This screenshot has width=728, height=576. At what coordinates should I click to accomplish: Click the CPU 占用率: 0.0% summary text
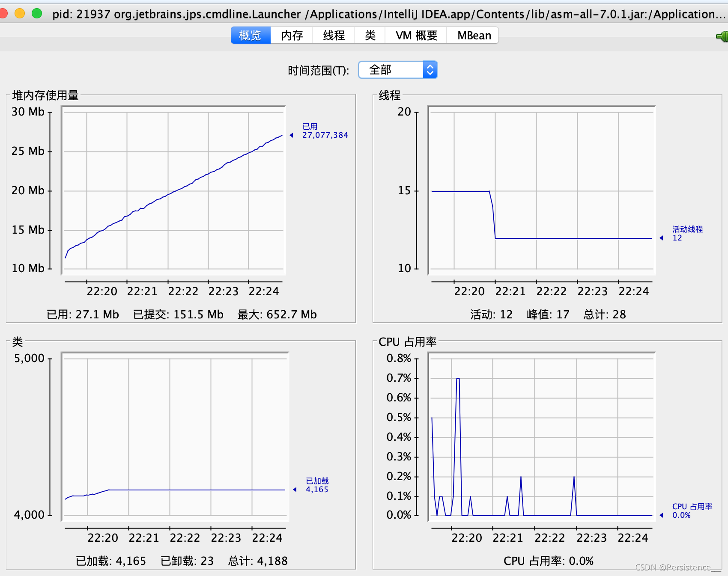(549, 561)
